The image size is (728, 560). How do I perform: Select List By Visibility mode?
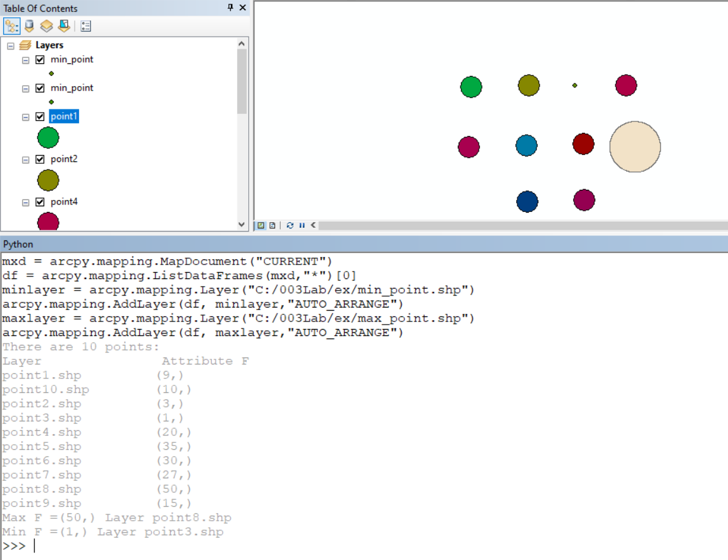click(x=46, y=26)
